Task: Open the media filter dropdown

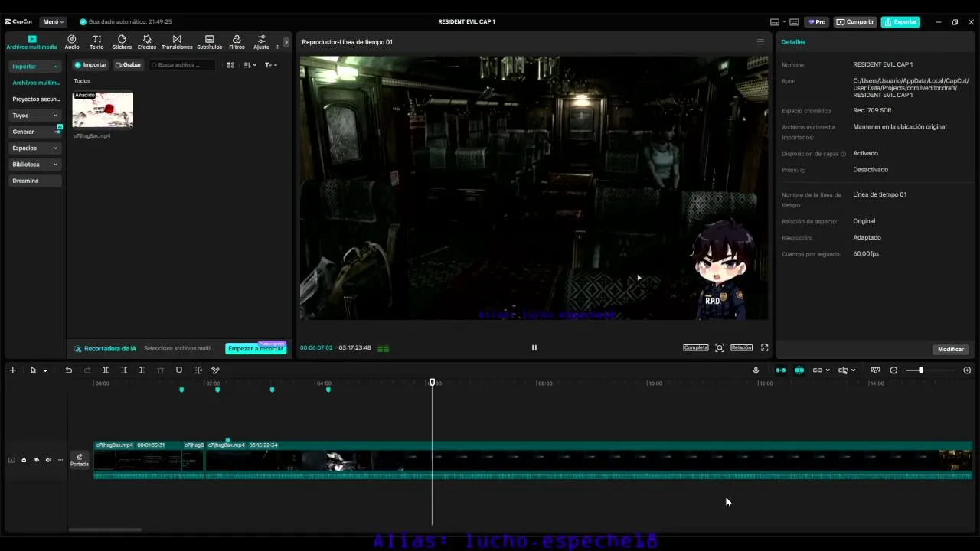Action: coord(270,65)
